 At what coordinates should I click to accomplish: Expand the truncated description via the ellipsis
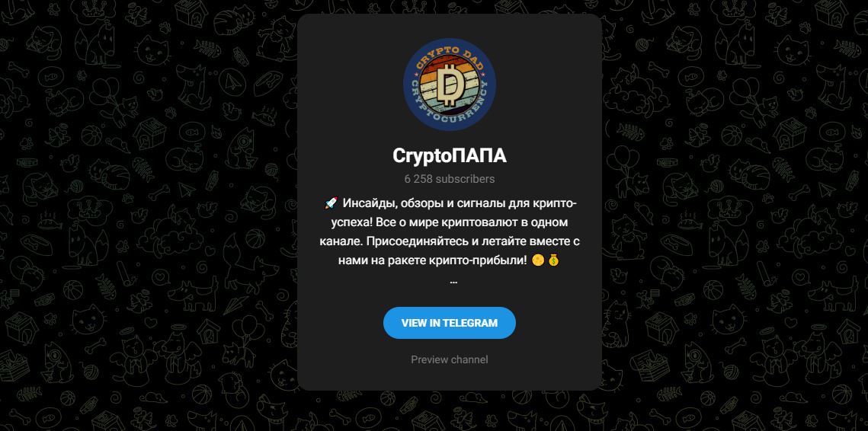coord(453,280)
